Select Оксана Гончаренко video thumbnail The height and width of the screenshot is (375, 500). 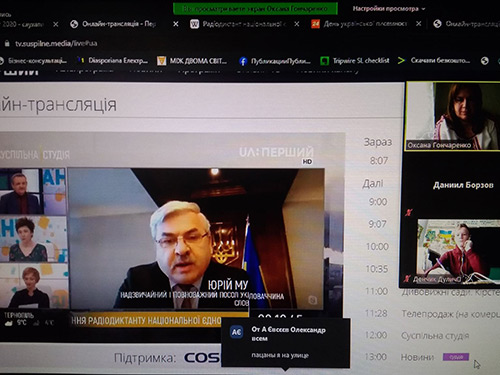[x=453, y=117]
